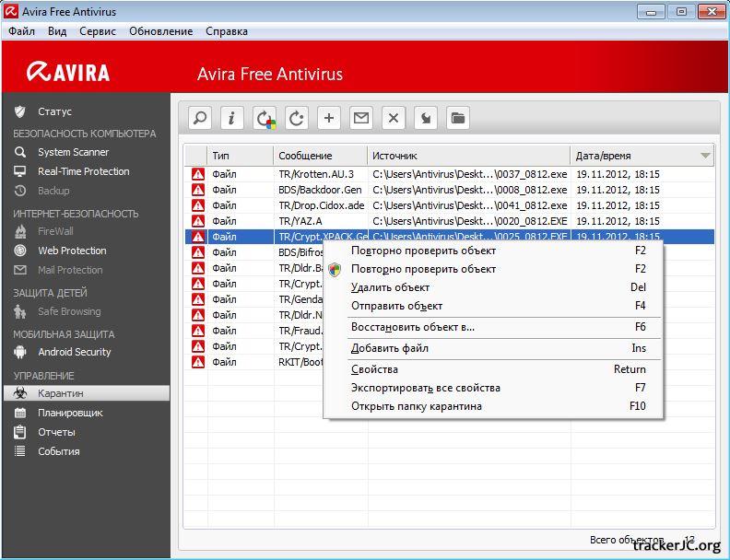Image resolution: width=730 pixels, height=560 pixels.
Task: Open System Scanner in the sidebar
Action: coord(73,152)
